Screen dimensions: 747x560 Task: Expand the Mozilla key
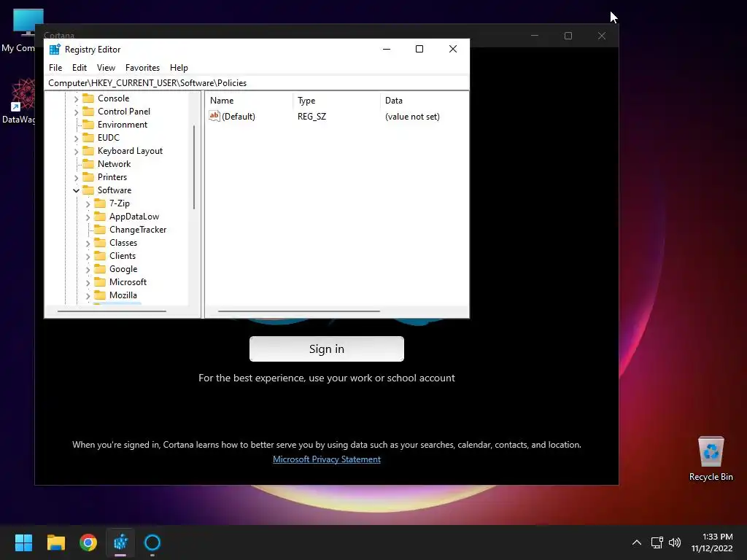88,296
